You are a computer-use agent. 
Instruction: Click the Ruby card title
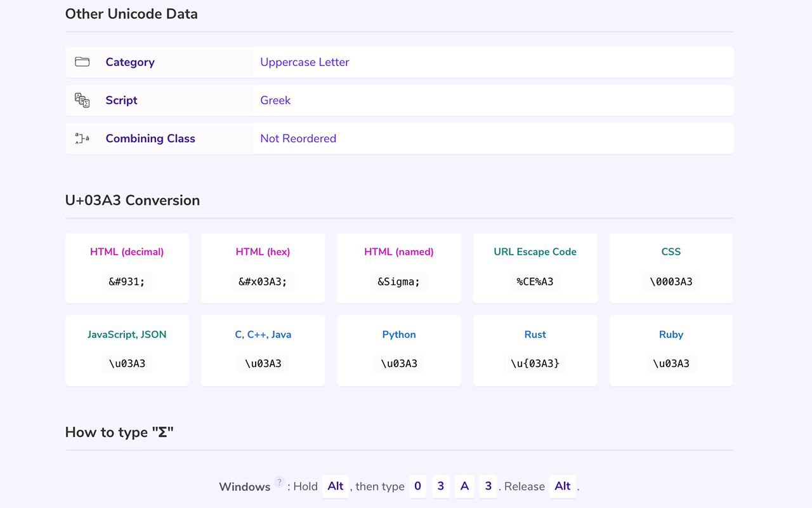[671, 335]
